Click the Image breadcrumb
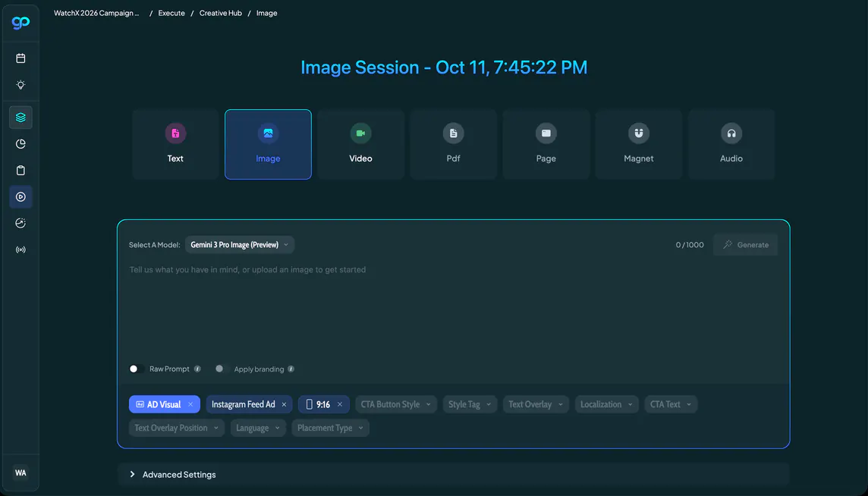868x496 pixels. pos(267,13)
